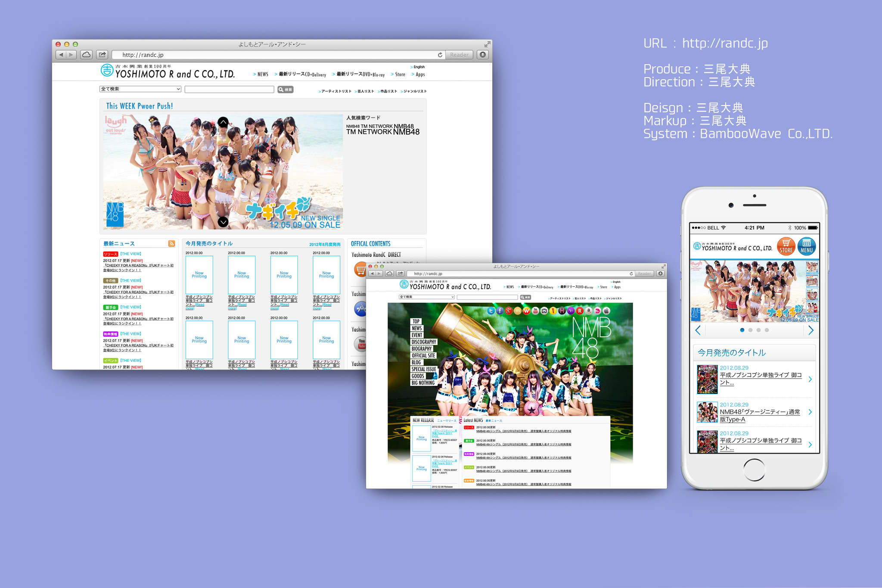Screen dimensions: 882x588
Task: Click the iCloud tabs icon in large browser toolbar
Action: click(86, 55)
